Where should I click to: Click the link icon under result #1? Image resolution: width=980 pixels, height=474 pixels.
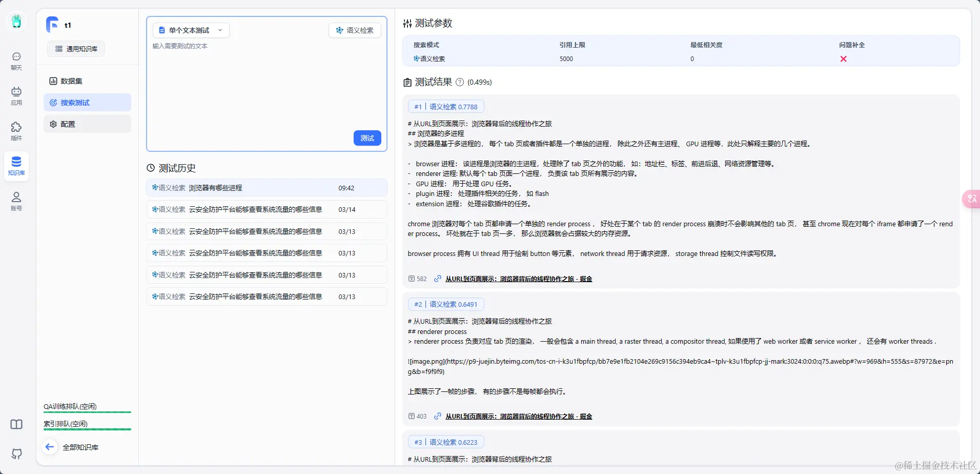(x=438, y=279)
